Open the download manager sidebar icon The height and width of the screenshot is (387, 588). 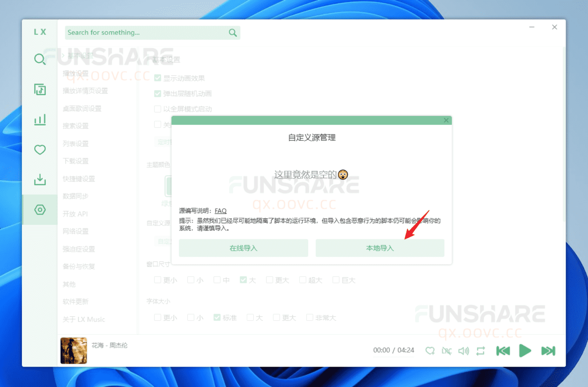point(40,180)
